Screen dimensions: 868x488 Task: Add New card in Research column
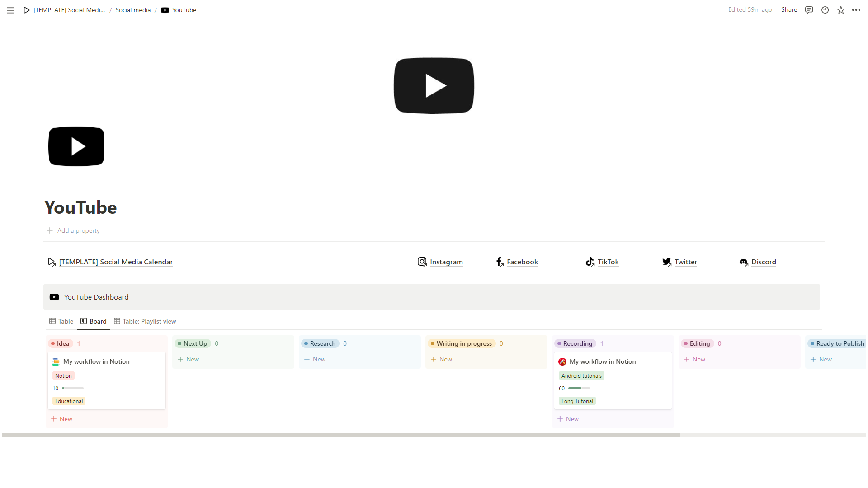(x=315, y=359)
